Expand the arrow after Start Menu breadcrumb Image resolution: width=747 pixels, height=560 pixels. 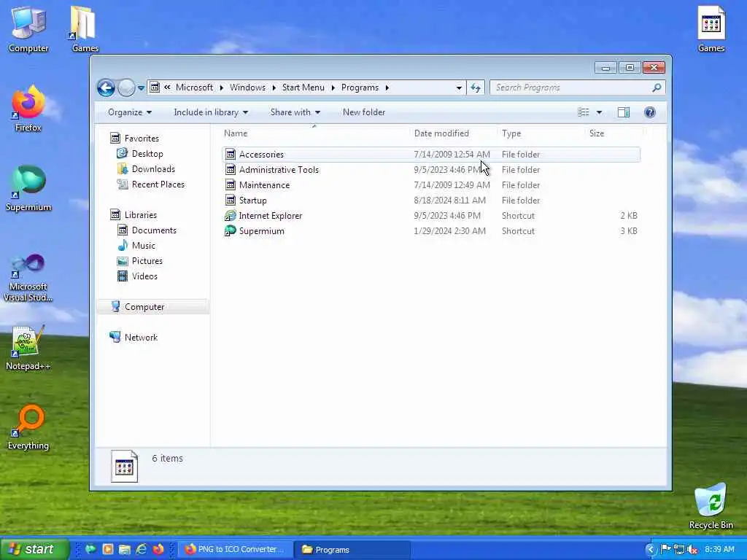333,87
